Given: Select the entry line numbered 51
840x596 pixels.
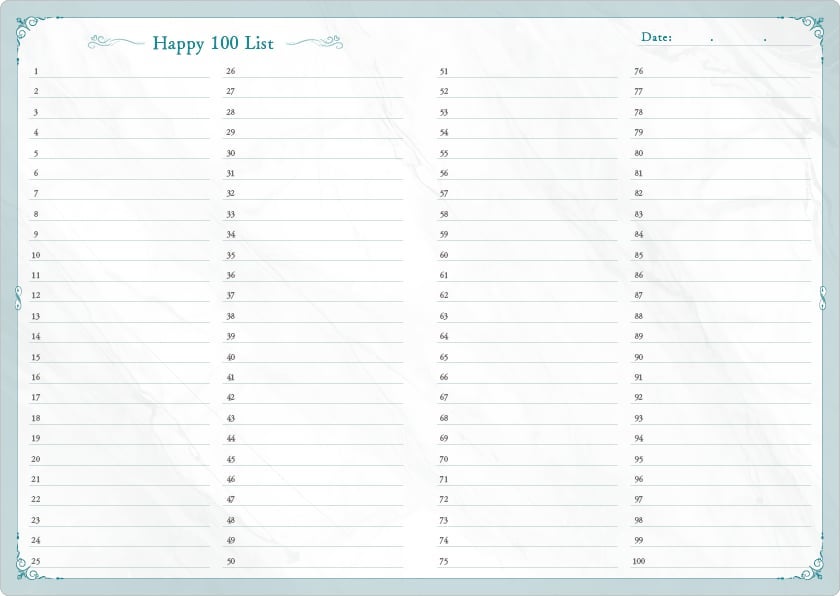Looking at the screenshot, I should [x=532, y=72].
